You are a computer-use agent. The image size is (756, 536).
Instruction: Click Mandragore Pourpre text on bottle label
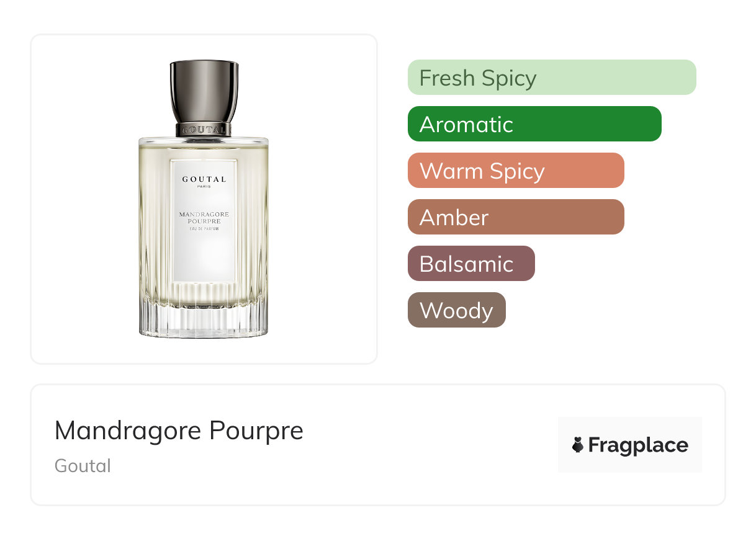point(204,218)
